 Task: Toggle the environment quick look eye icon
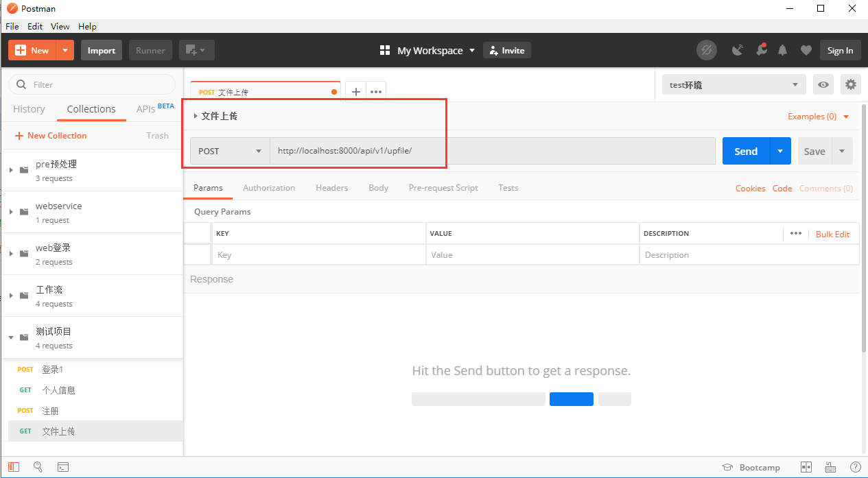coord(823,84)
